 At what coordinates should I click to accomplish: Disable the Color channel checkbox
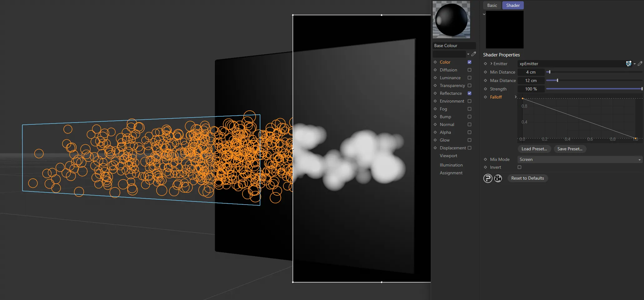[469, 62]
